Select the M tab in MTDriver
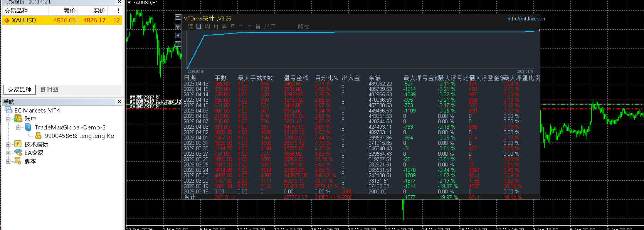The image size is (644, 230). [x=250, y=27]
